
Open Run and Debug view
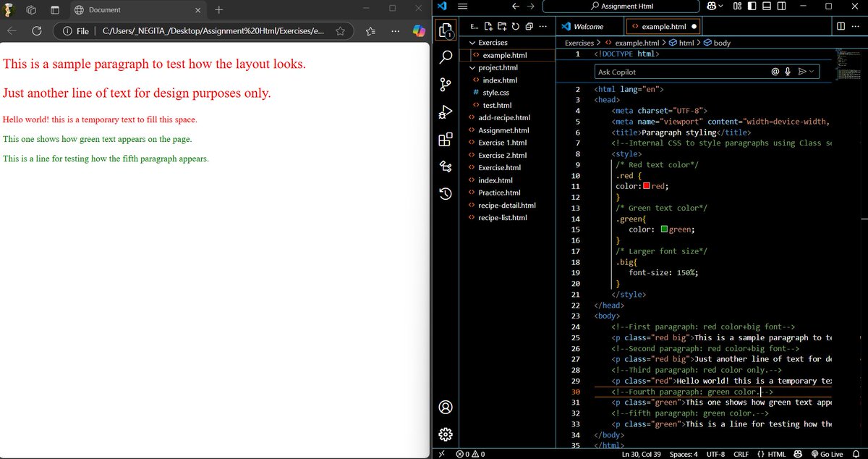coord(446,112)
